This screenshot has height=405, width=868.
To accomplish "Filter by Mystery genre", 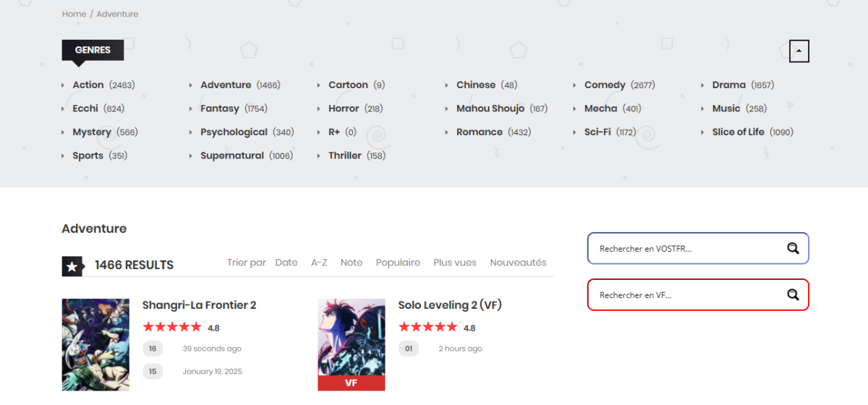I will [92, 132].
